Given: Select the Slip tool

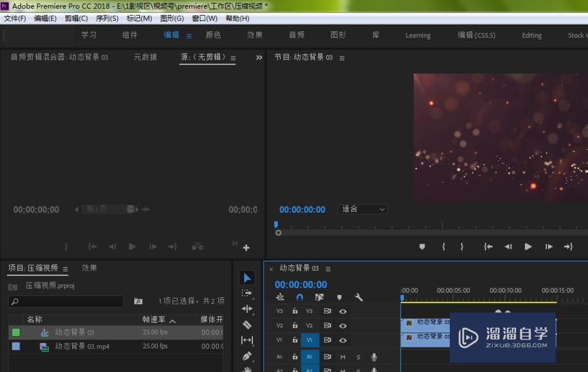Looking at the screenshot, I should pyautogui.click(x=247, y=340).
